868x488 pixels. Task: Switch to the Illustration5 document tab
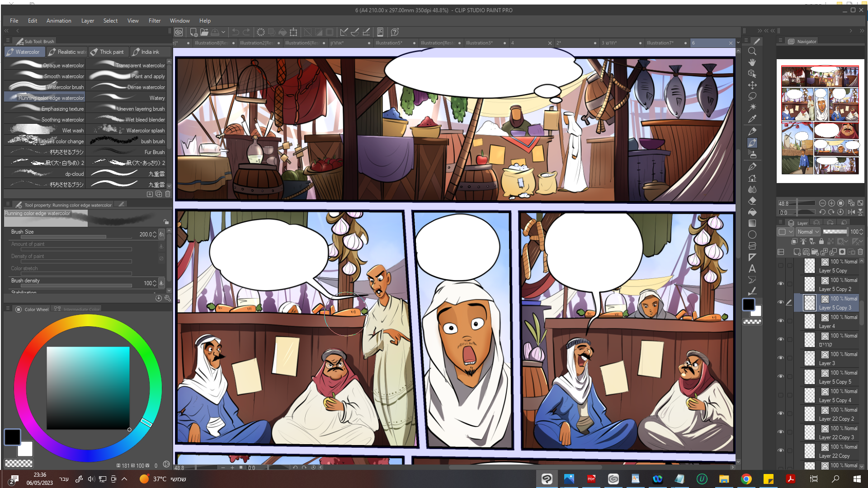(389, 43)
